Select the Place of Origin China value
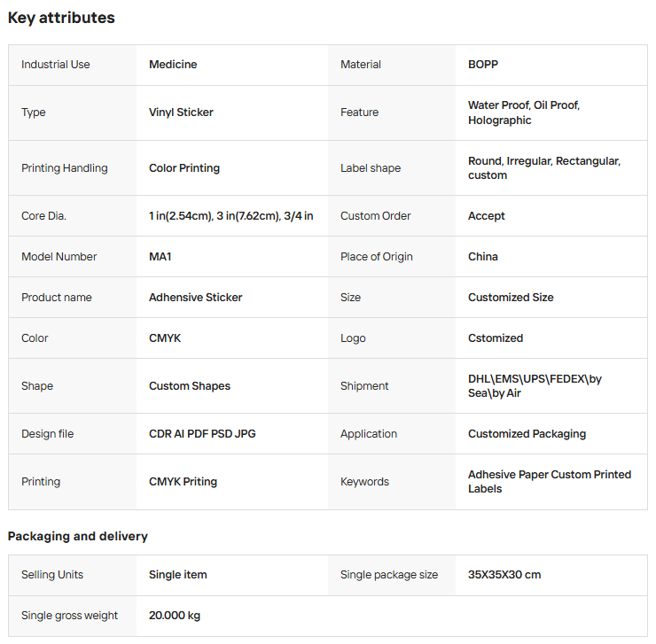The image size is (656, 644). 483,257
